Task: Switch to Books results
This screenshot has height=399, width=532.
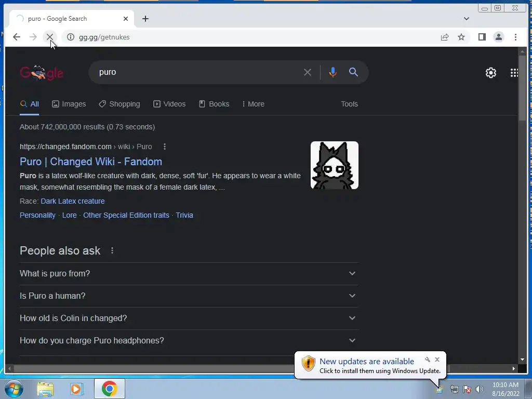Action: [214, 104]
